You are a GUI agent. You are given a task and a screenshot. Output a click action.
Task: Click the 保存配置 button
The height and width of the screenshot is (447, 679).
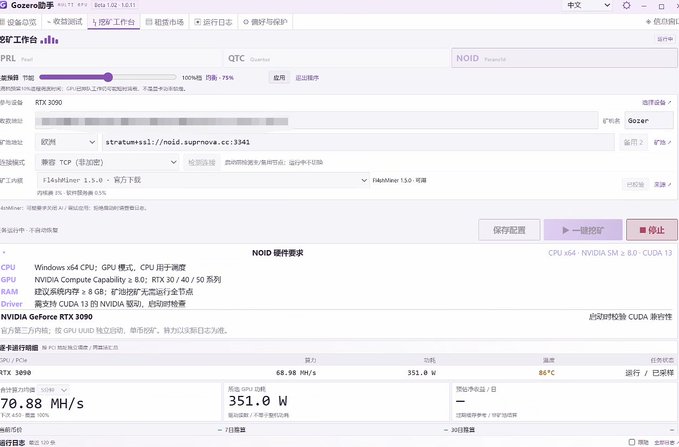pos(509,230)
